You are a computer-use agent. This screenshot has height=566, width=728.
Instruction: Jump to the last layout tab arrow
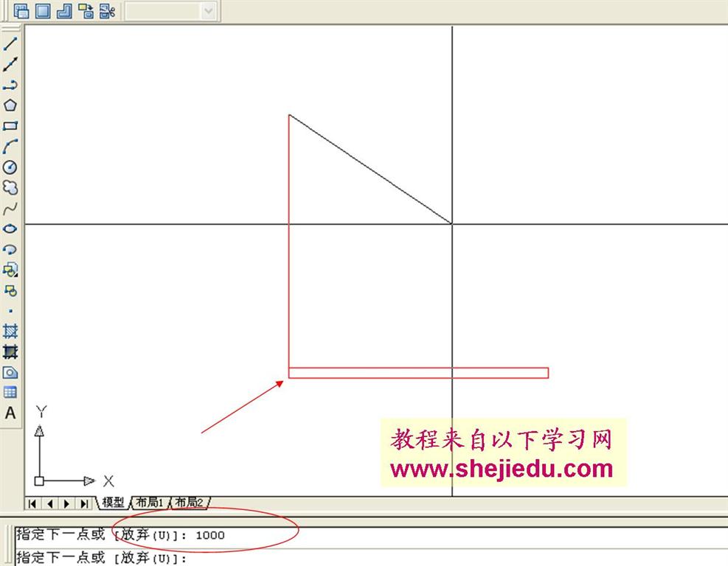pyautogui.click(x=84, y=503)
